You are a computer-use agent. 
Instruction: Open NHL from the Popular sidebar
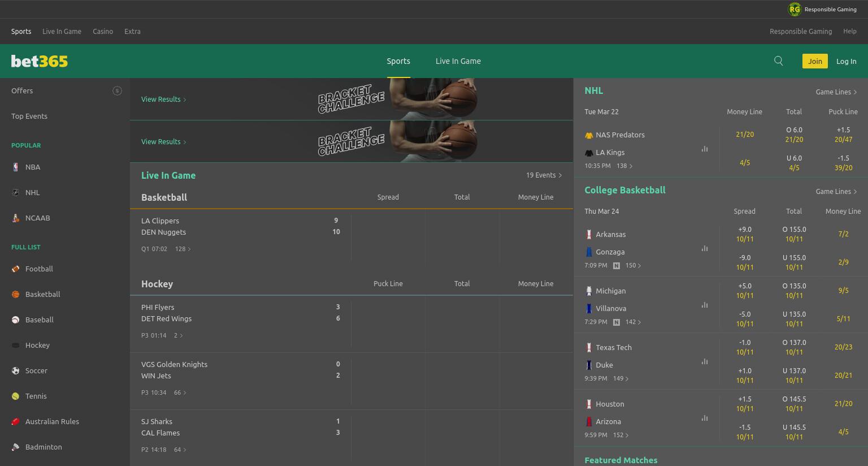(32, 192)
